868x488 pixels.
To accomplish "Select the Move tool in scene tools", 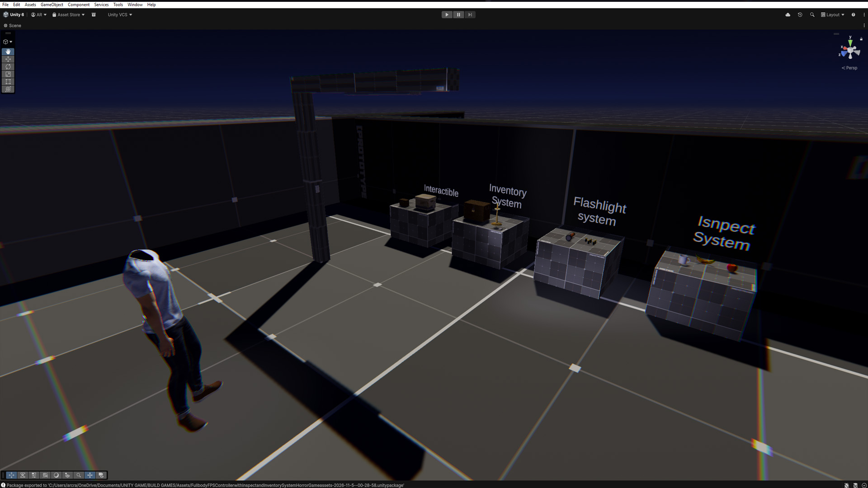I will pos(8,59).
